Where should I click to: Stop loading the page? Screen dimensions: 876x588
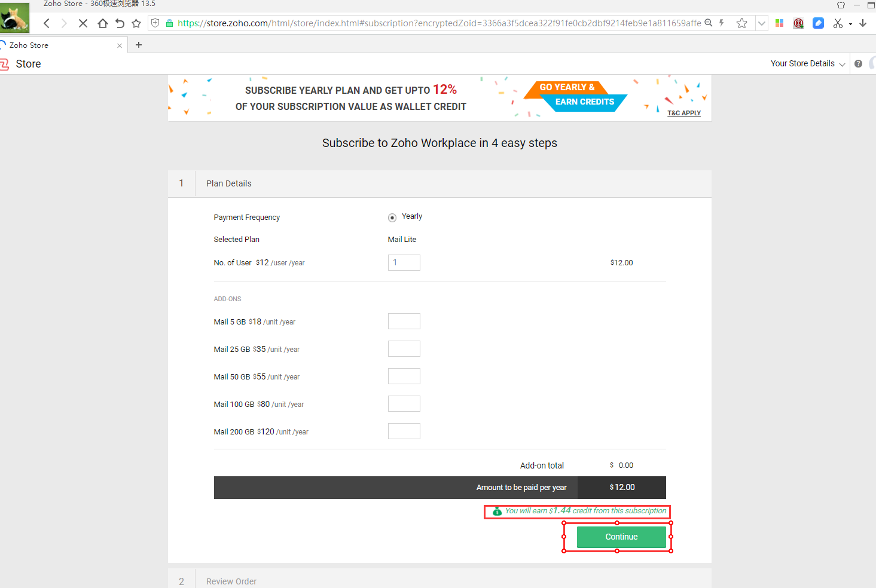click(83, 23)
